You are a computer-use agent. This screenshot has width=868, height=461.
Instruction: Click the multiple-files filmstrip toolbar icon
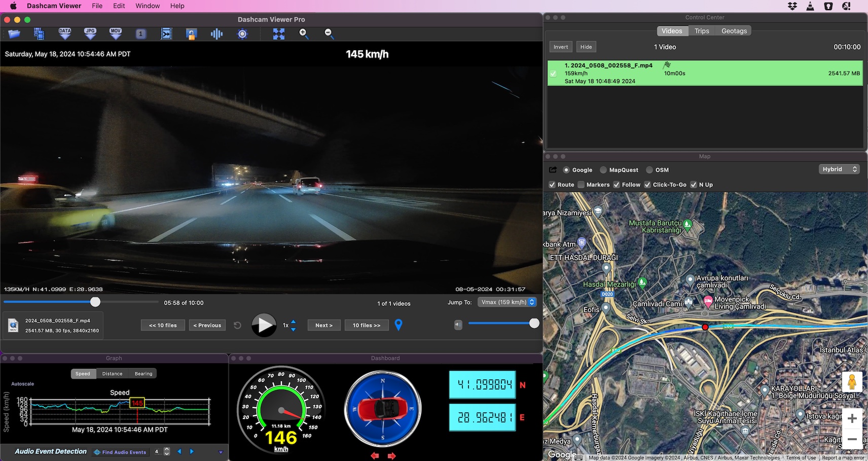[x=39, y=34]
